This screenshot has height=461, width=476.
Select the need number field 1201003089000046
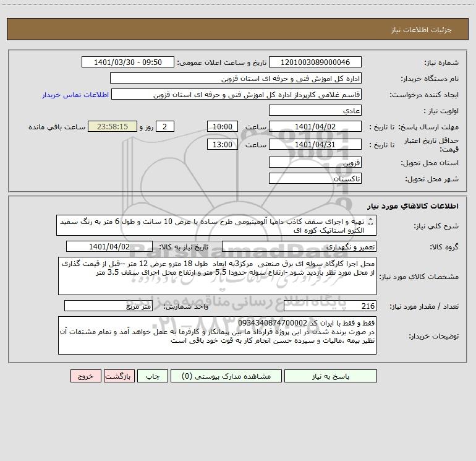[315, 62]
